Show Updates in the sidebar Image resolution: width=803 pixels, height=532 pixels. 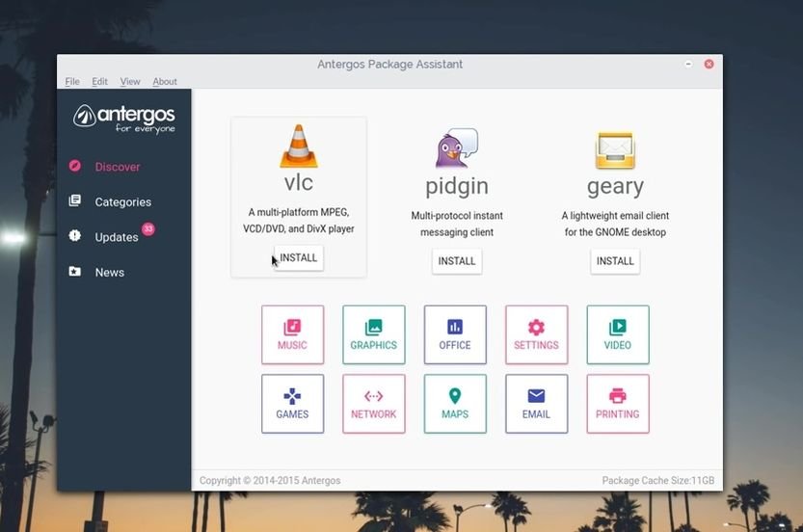[116, 237]
